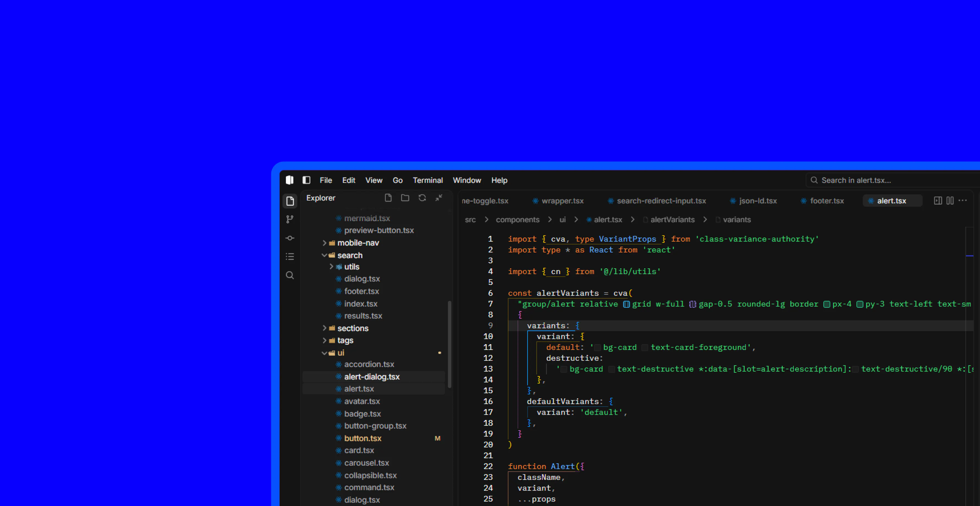This screenshot has height=506, width=980.
Task: Click the src breadcrumb
Action: pos(470,220)
